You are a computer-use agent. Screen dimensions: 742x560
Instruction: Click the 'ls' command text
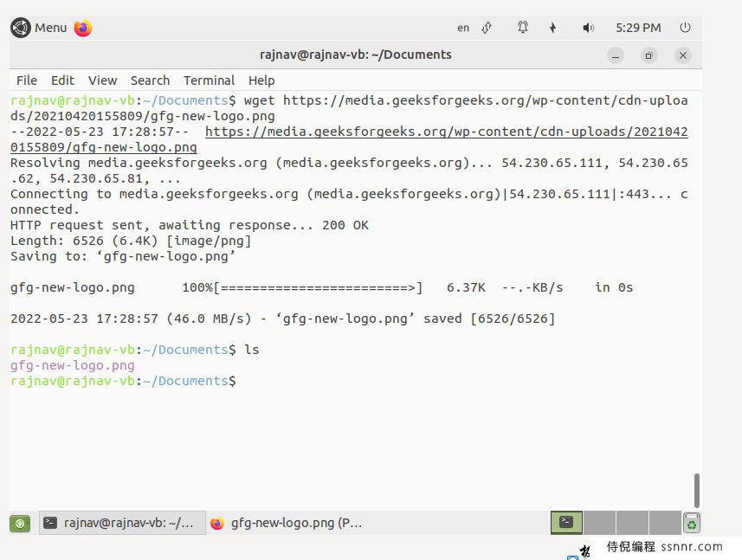pyautogui.click(x=252, y=350)
